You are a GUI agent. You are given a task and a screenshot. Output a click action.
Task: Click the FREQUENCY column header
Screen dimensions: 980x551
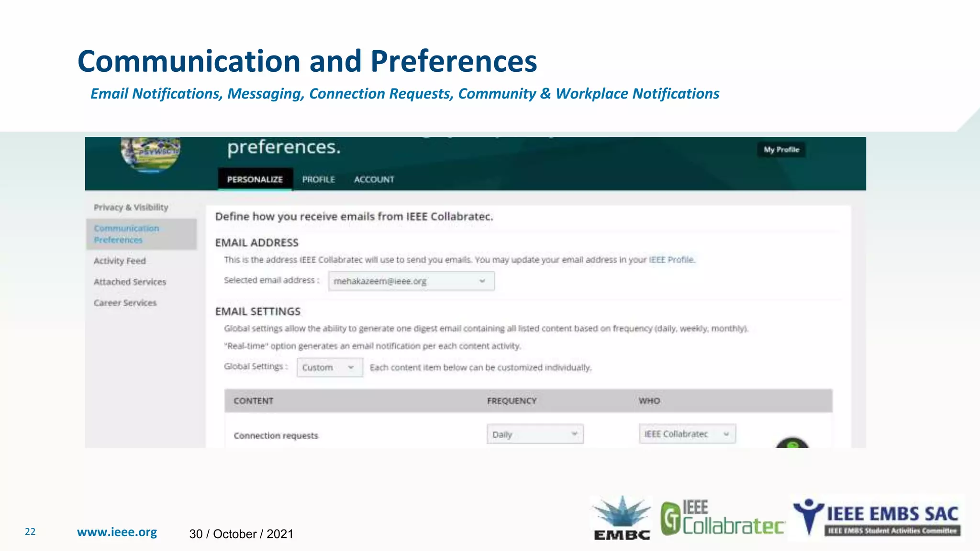click(x=512, y=401)
